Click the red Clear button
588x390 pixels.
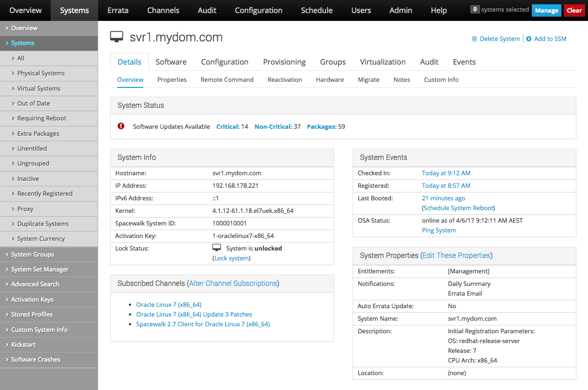[x=575, y=10]
